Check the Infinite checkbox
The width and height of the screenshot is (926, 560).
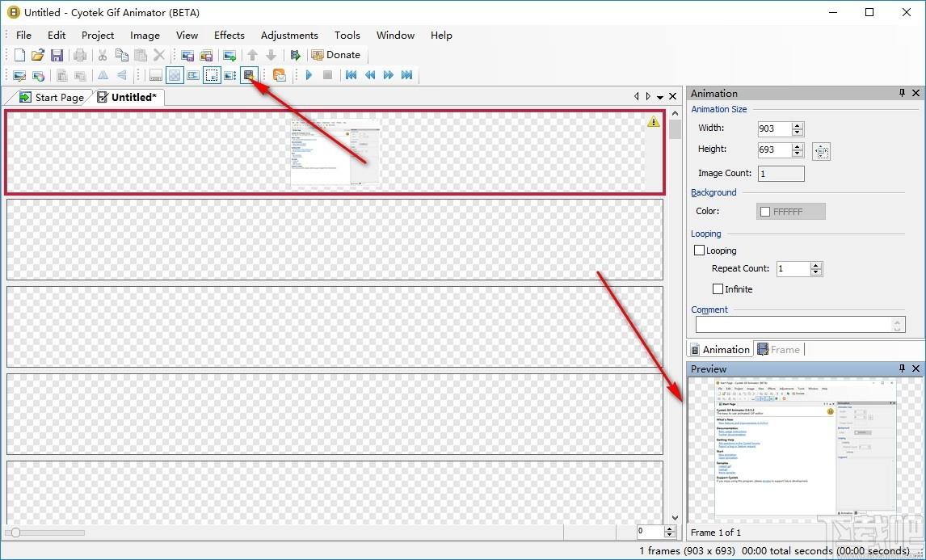click(x=718, y=288)
